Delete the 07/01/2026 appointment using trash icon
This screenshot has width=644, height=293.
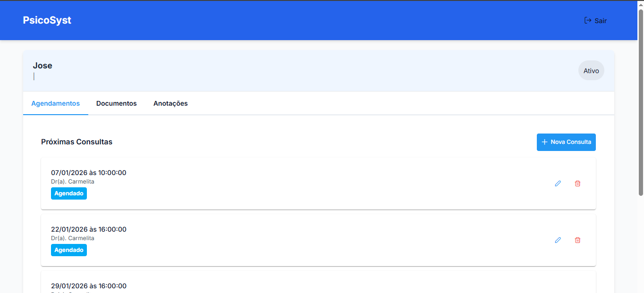[x=577, y=184]
